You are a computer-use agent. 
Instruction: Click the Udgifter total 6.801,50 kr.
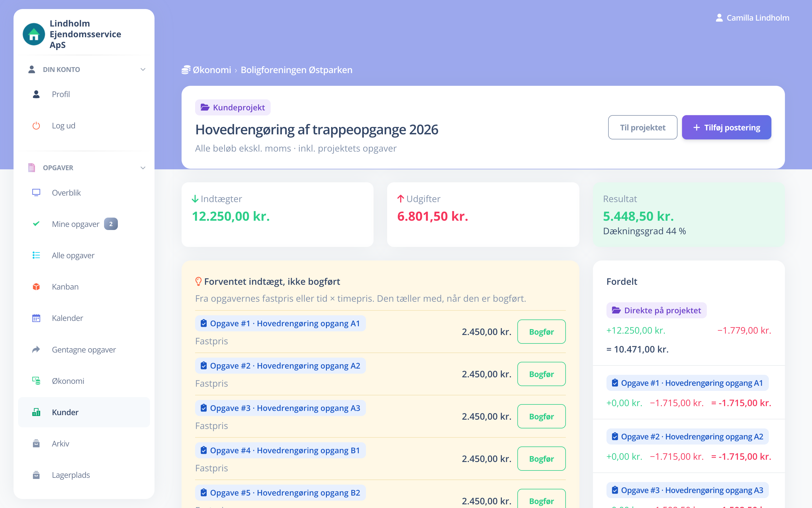[x=433, y=216]
